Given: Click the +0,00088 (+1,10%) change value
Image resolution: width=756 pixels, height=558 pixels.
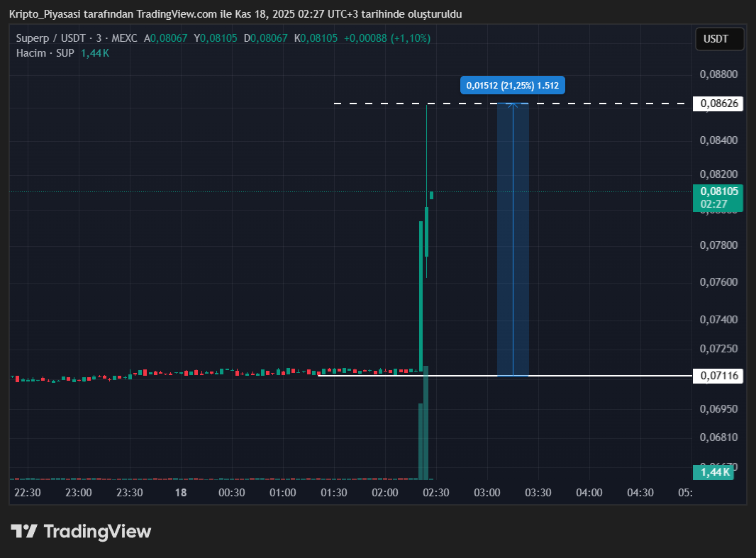Looking at the screenshot, I should point(387,38).
